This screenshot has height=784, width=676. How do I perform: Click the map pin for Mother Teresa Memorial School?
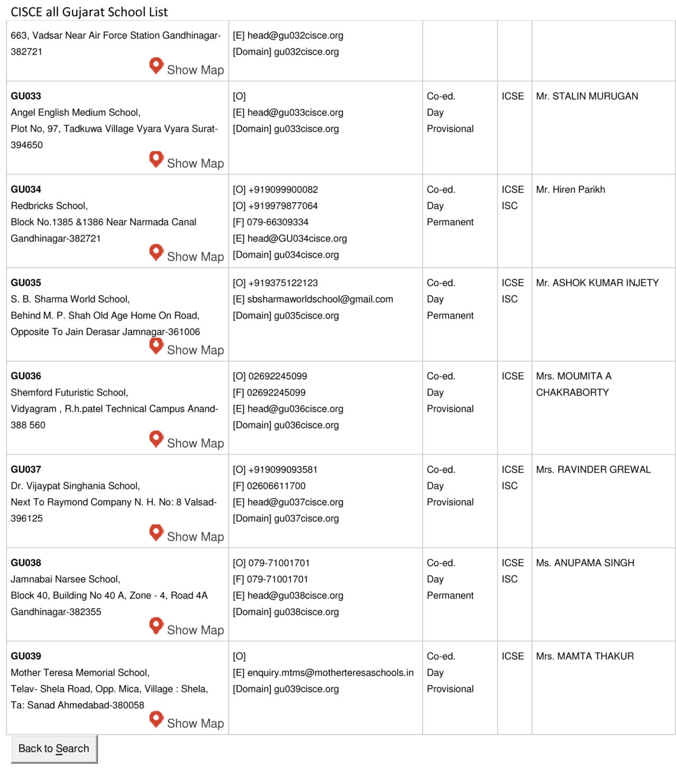tap(156, 718)
